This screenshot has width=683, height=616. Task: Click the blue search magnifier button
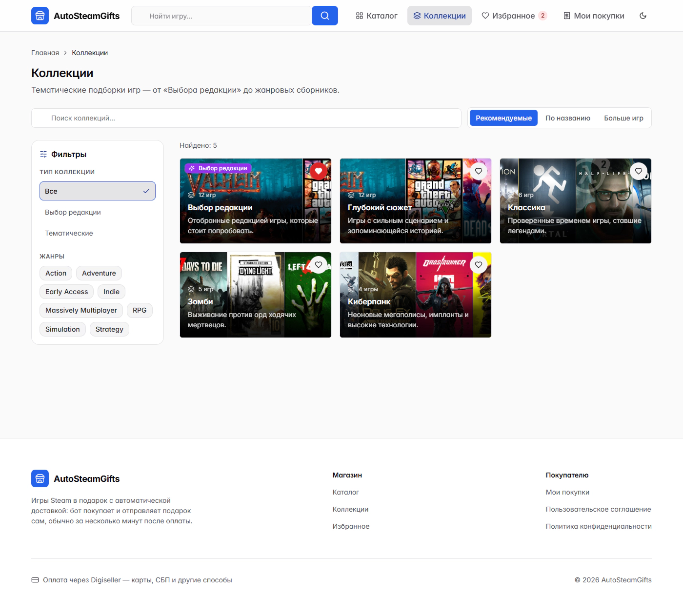point(325,16)
